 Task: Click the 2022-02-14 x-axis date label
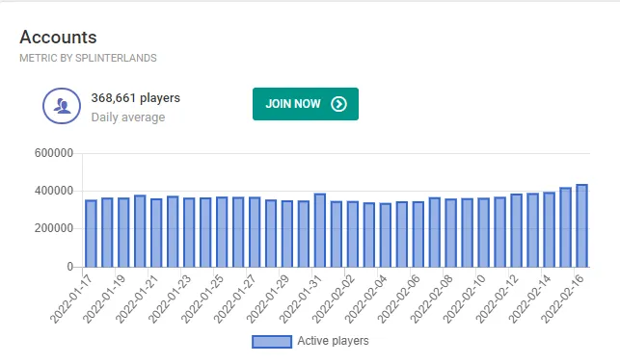(530, 299)
